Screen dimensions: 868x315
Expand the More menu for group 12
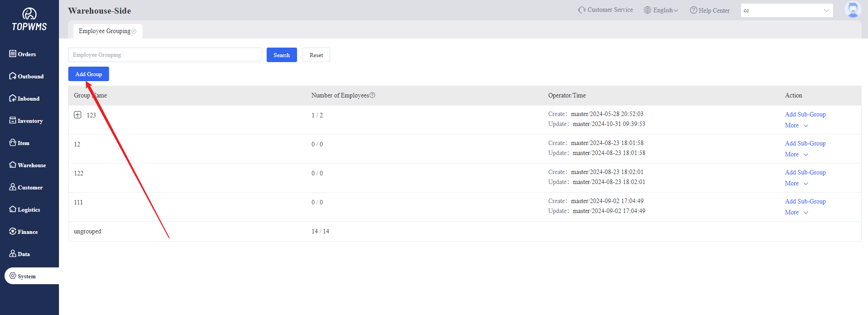pyautogui.click(x=796, y=155)
